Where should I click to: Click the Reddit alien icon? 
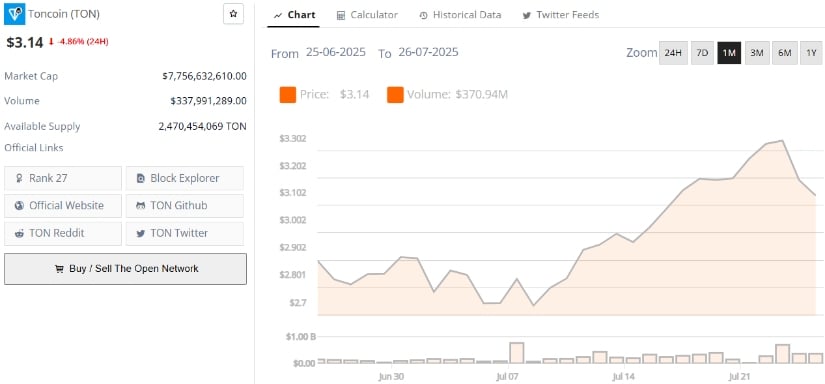pos(19,234)
